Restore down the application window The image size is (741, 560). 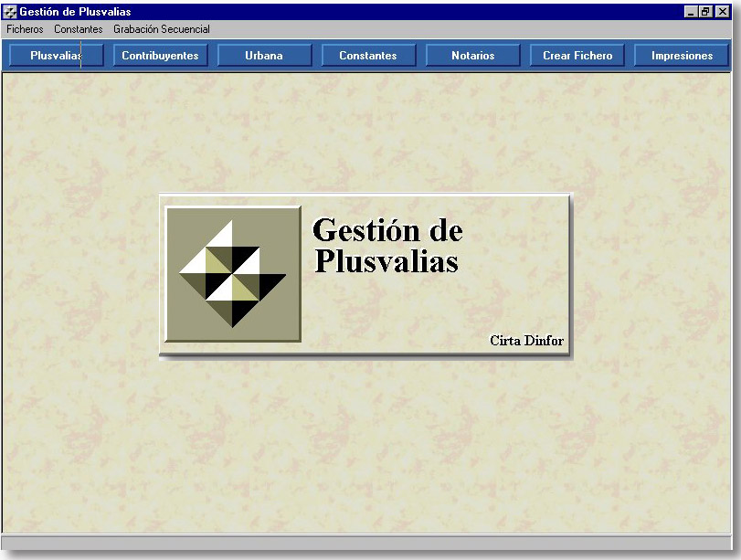tap(705, 12)
